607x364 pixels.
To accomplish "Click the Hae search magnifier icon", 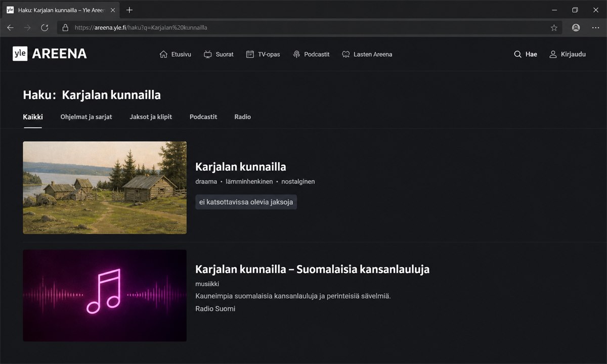I will (517, 54).
